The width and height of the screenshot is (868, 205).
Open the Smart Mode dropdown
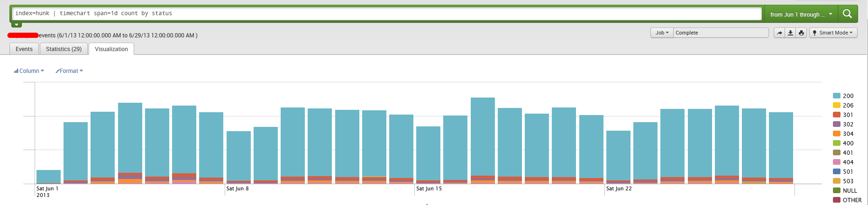[833, 33]
